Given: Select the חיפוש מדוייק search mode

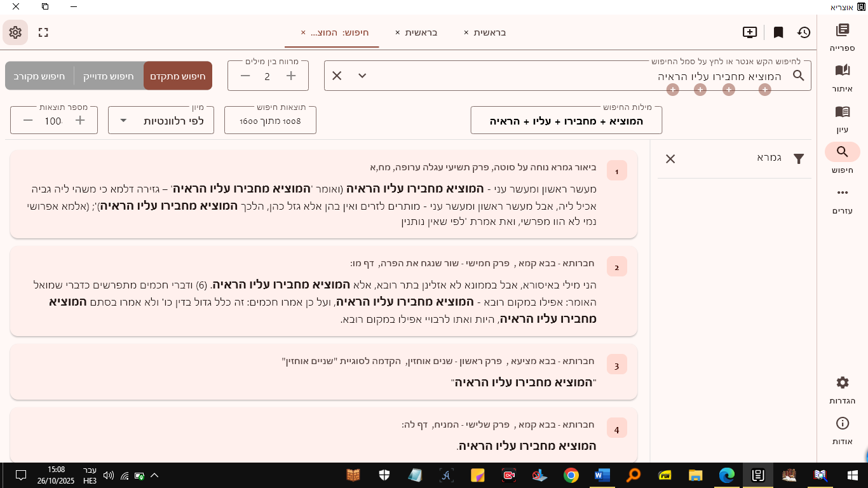Looking at the screenshot, I should (x=109, y=76).
